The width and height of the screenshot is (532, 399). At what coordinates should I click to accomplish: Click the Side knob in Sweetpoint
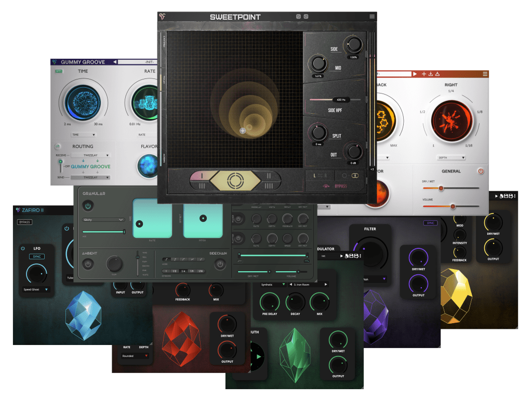tap(353, 44)
